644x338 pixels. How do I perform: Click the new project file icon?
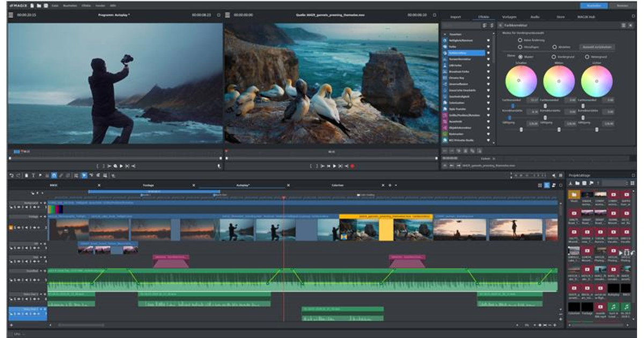click(32, 5)
